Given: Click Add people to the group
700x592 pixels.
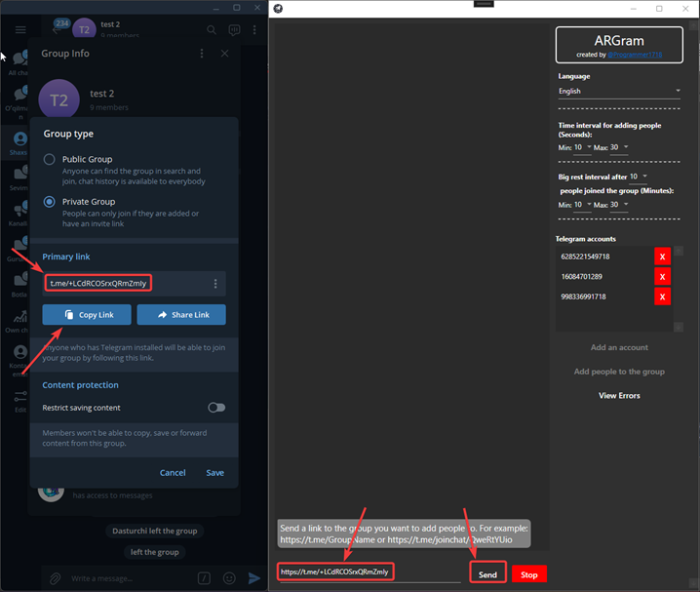Looking at the screenshot, I should [x=619, y=372].
